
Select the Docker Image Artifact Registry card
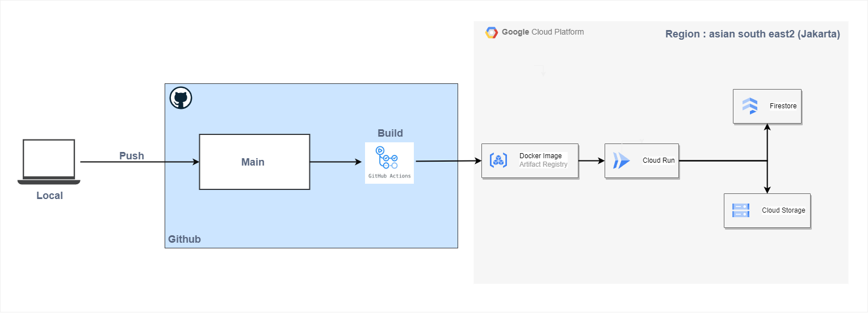coord(530,160)
